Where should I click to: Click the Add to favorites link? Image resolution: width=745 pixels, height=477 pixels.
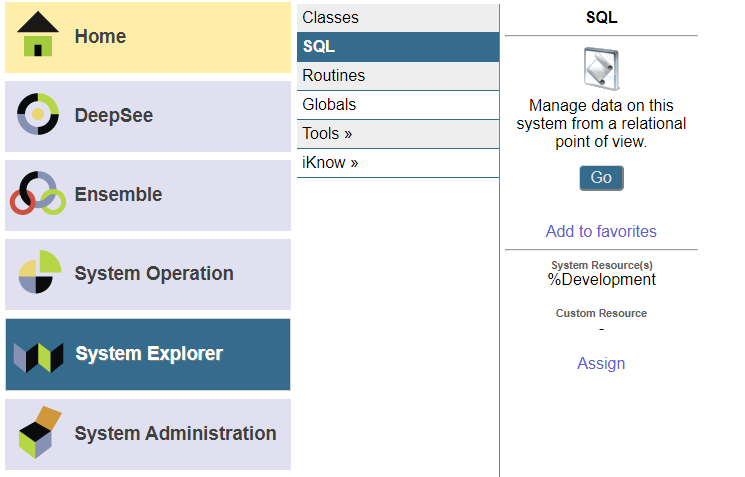(601, 231)
